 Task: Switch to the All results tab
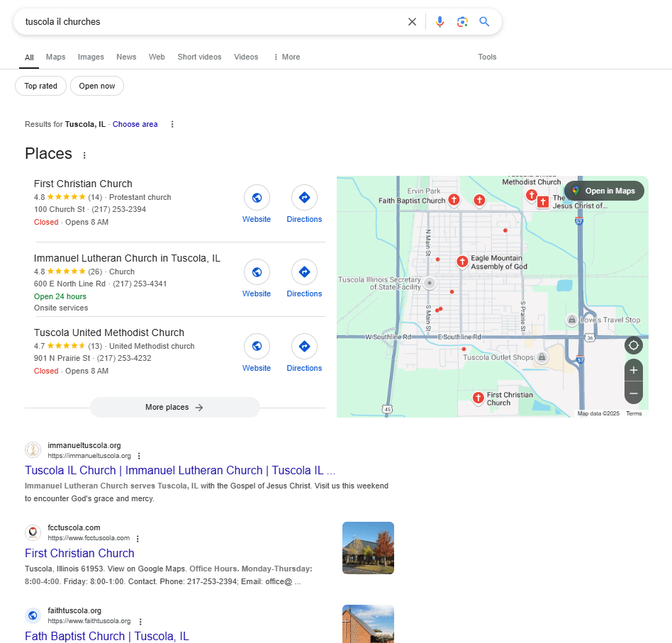pos(29,57)
